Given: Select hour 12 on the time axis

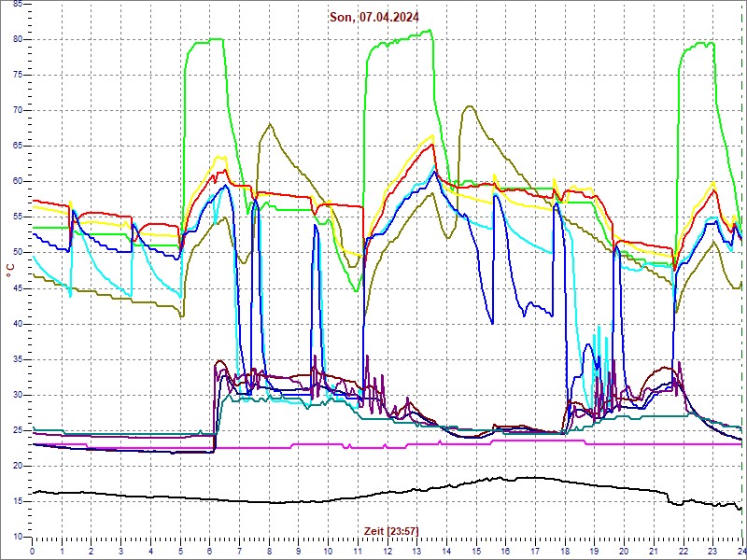Looking at the screenshot, I should coord(388,552).
